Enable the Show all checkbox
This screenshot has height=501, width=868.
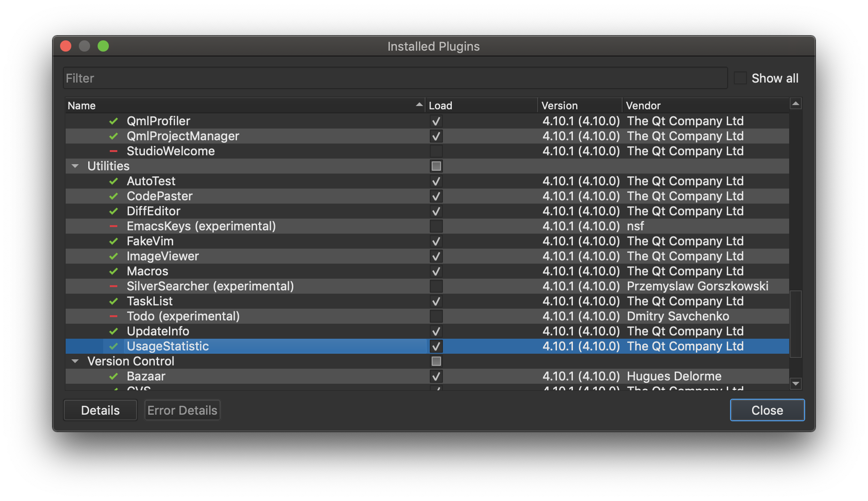[x=740, y=78]
